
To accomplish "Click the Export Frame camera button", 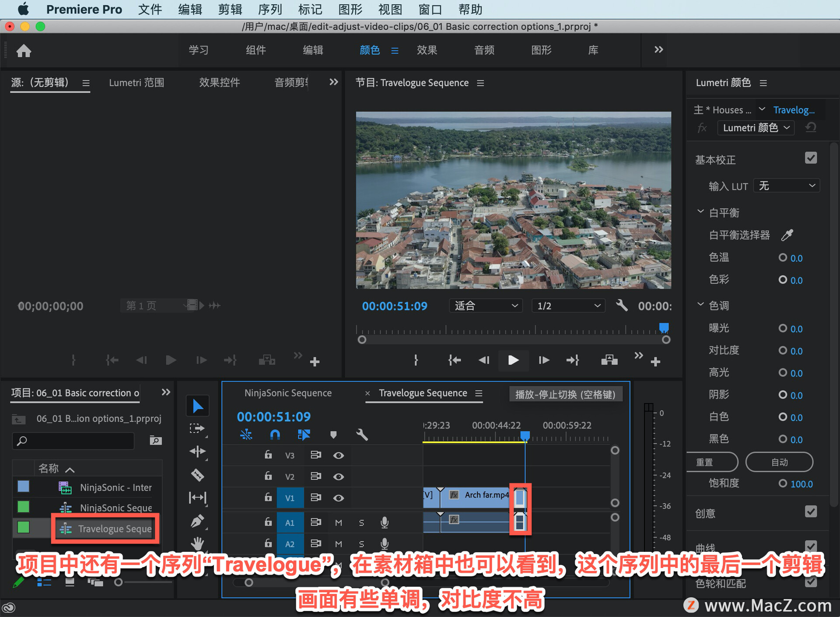I will 609,360.
